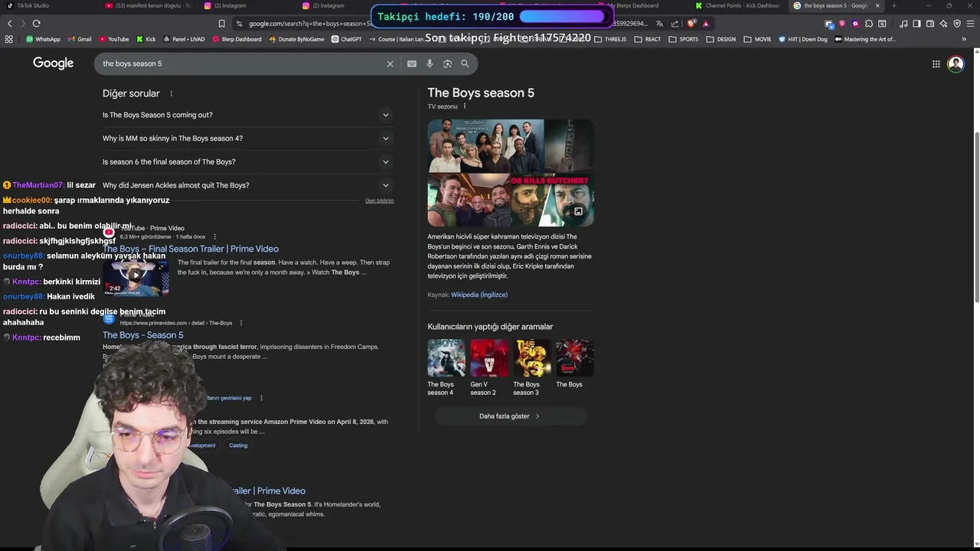Screen dimensions: 980x551
Task: Expand 'Why is MM so skinny' question
Action: tap(248, 139)
